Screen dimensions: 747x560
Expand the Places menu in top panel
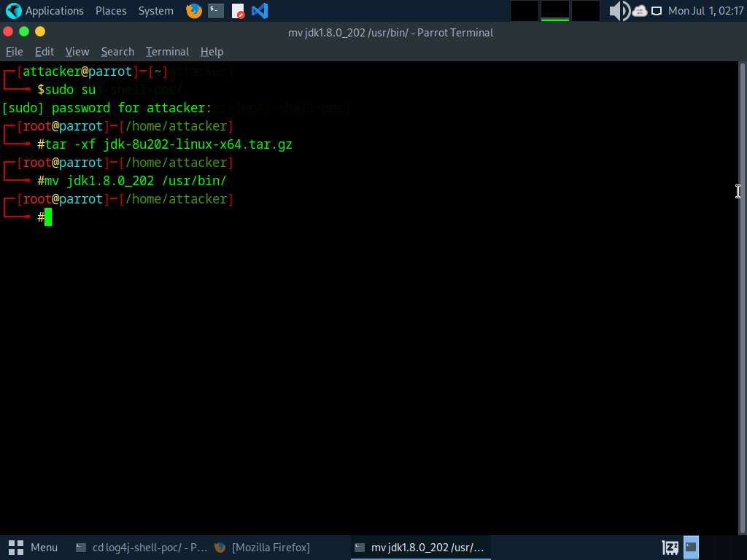coord(111,11)
